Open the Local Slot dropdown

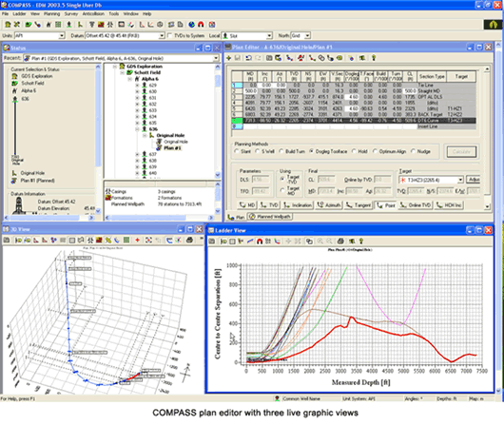(x=269, y=36)
